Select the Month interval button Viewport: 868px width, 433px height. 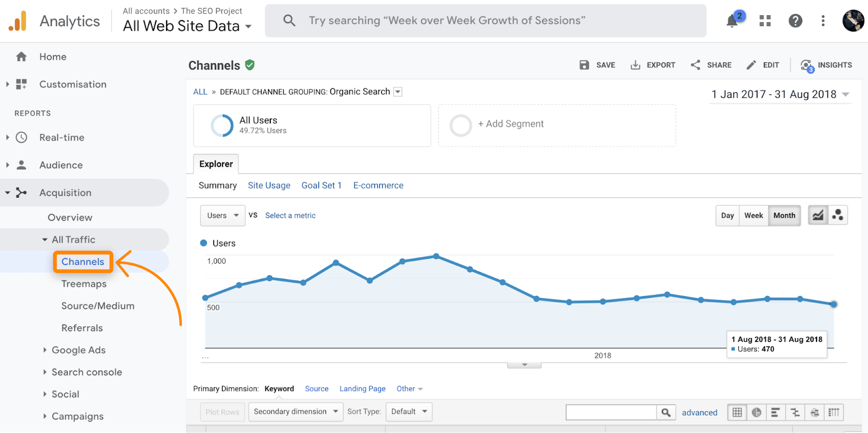click(784, 215)
